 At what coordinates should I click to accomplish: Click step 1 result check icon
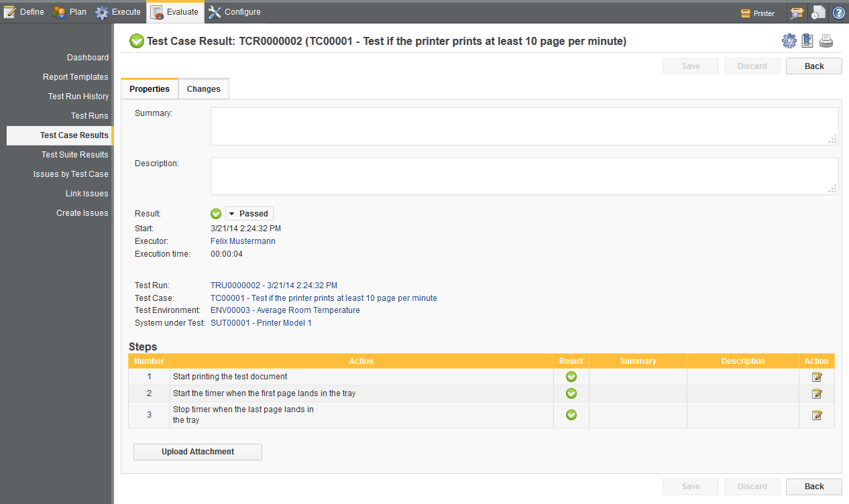571,377
